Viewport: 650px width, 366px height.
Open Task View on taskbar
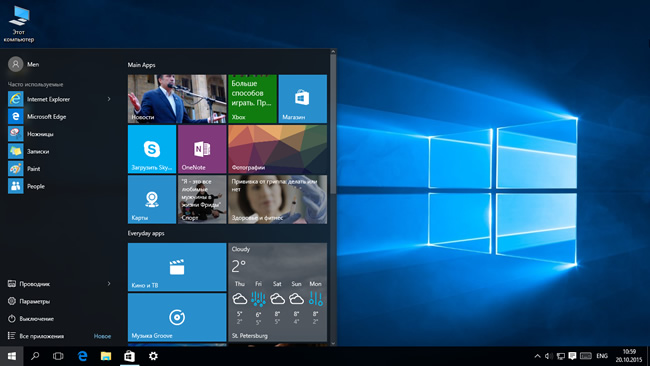(x=58, y=356)
